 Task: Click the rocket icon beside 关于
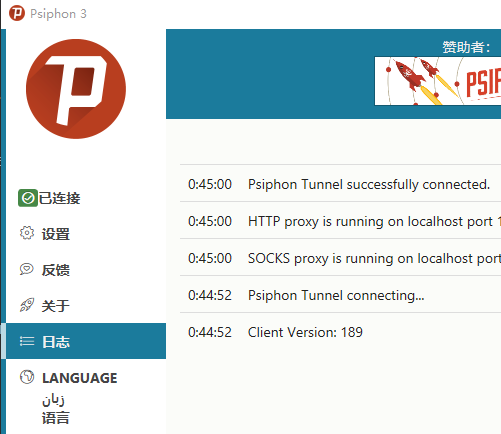pos(27,305)
